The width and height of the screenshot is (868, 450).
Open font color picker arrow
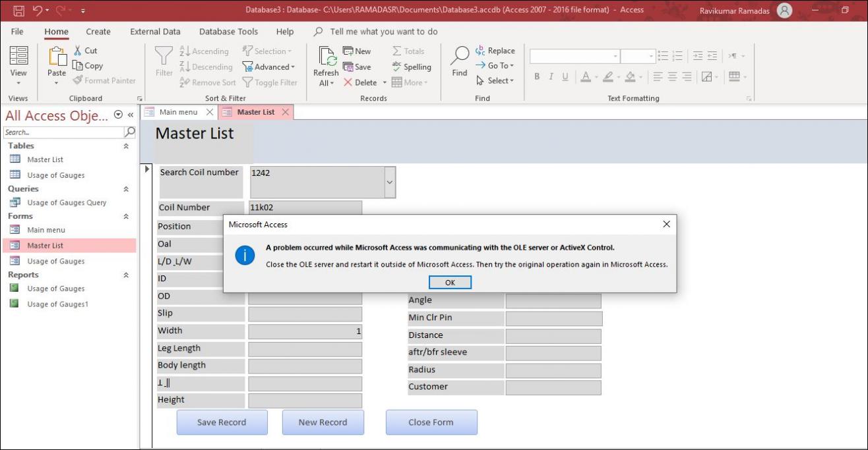pos(596,77)
